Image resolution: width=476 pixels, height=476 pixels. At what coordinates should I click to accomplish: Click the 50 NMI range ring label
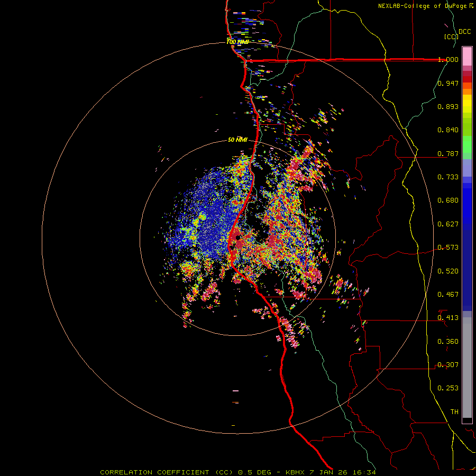[x=237, y=140]
